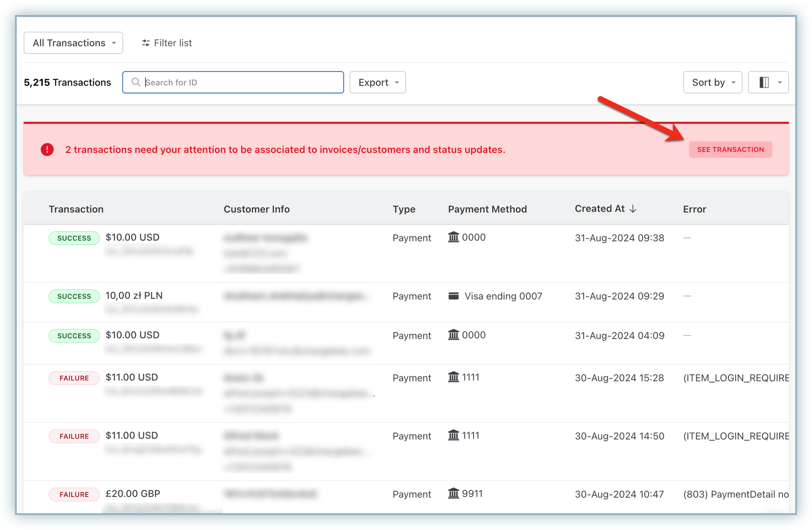Expand the Export dropdown
Image resolution: width=812 pixels, height=530 pixels.
(377, 82)
